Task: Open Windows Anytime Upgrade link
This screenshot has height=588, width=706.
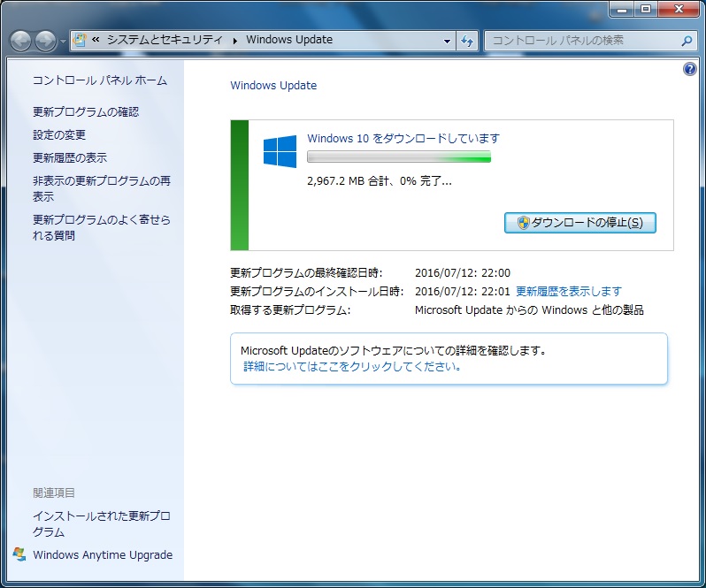Action: point(103,554)
